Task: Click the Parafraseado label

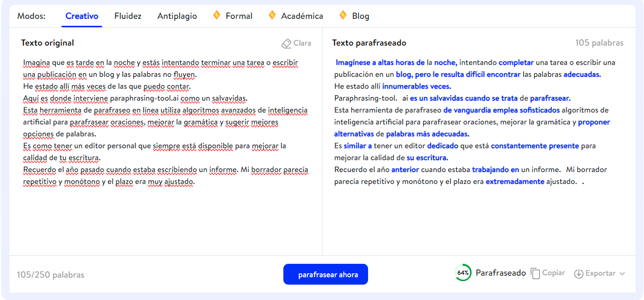Action: (x=501, y=273)
